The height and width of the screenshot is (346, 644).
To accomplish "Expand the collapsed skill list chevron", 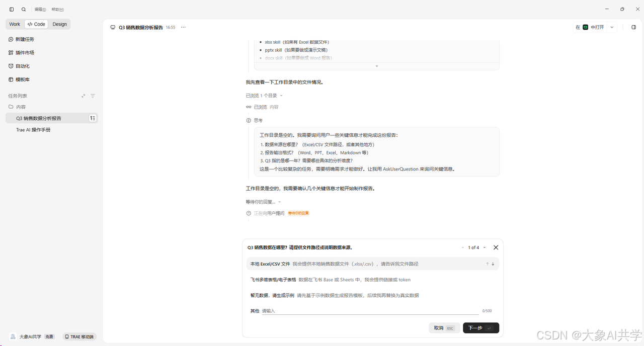I will tap(377, 66).
